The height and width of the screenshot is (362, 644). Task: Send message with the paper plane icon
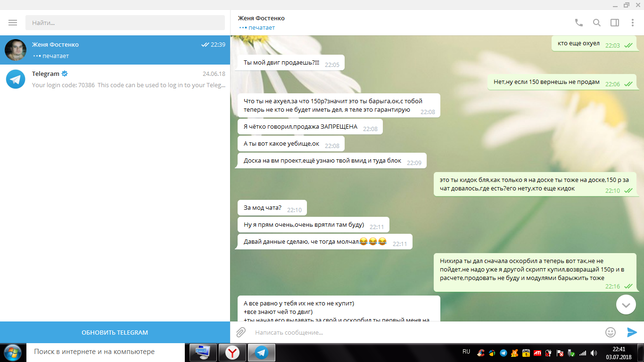pos(632,332)
